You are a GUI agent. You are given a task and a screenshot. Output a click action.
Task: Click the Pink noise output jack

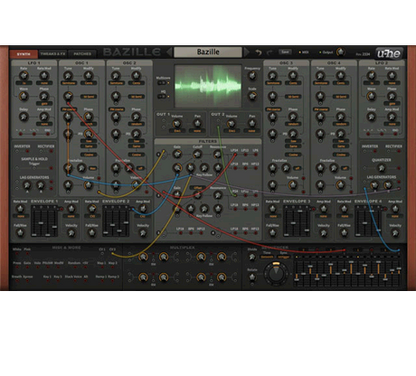click(x=27, y=254)
